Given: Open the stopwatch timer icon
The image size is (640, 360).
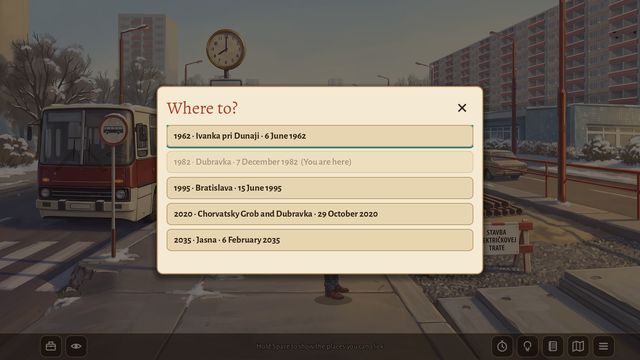Looking at the screenshot, I should tap(502, 347).
